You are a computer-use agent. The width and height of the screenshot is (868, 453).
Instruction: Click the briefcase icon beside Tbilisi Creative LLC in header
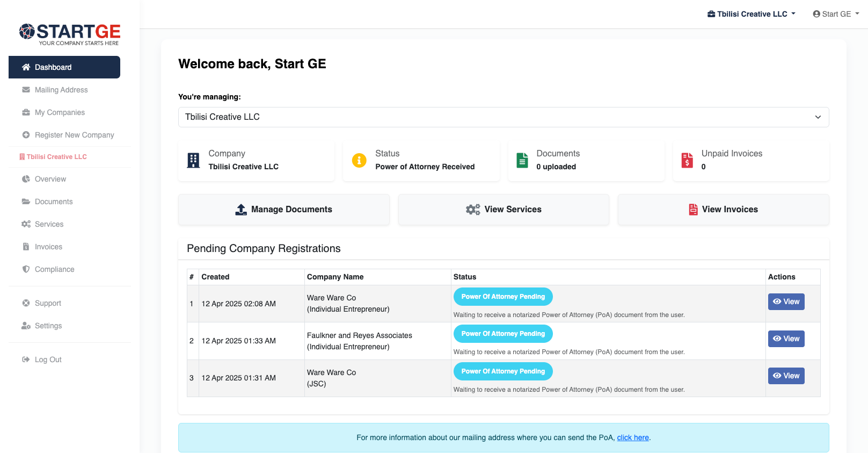(711, 14)
